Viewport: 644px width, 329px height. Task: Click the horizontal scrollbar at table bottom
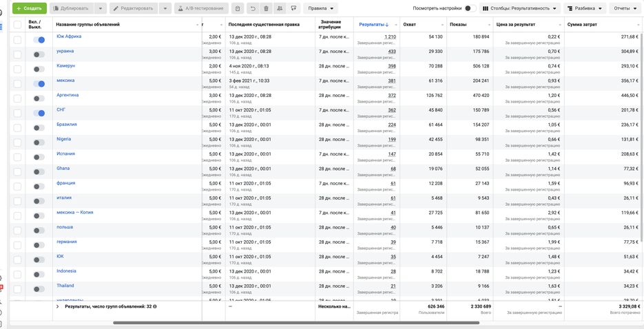point(295,323)
